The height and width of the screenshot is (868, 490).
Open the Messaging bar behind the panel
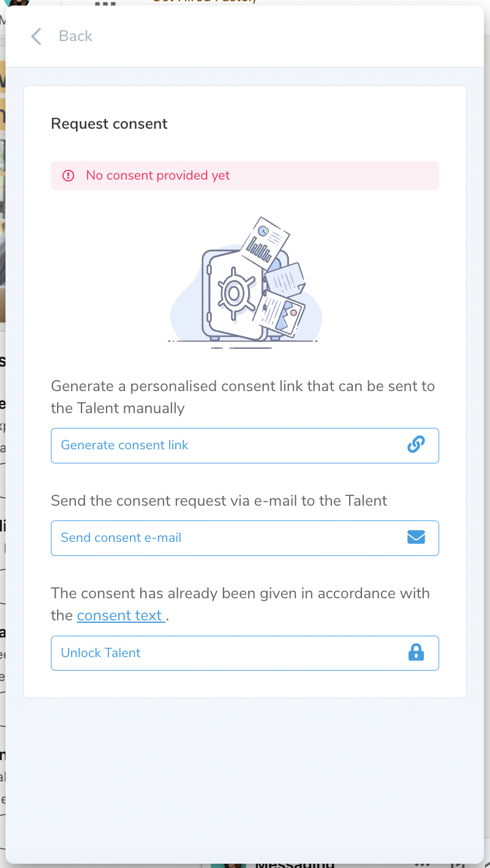294,865
